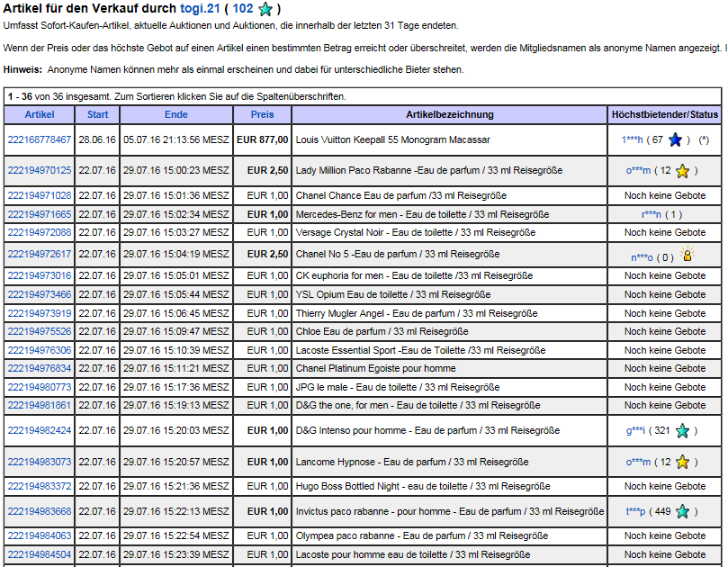The height and width of the screenshot is (567, 728).
Task: View bidder t***p on the Invictus row
Action: (x=635, y=511)
